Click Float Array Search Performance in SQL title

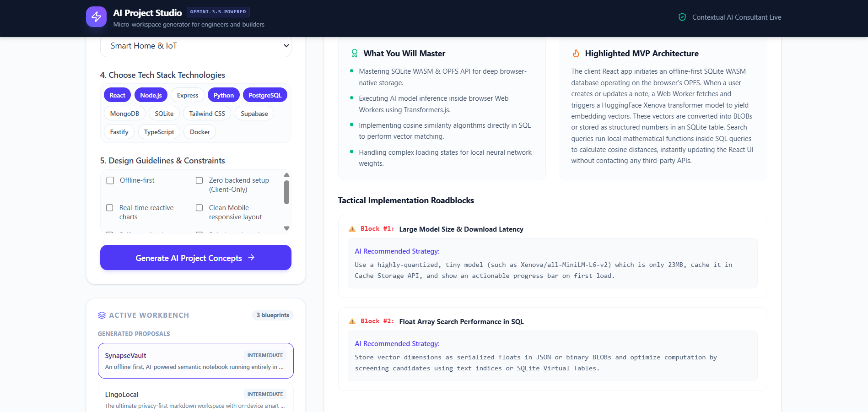point(462,322)
